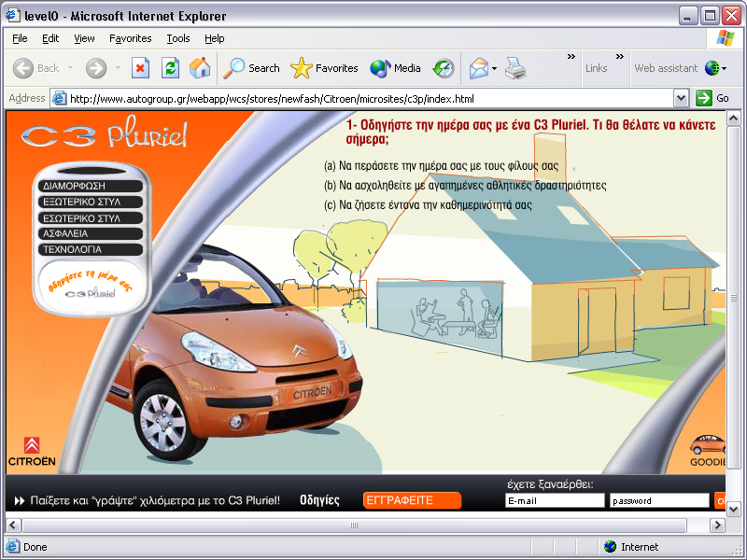Select the ΤΕΧΝΟΛΟΓΙΑ menu button
Screen dimensions: 747x560
point(91,249)
